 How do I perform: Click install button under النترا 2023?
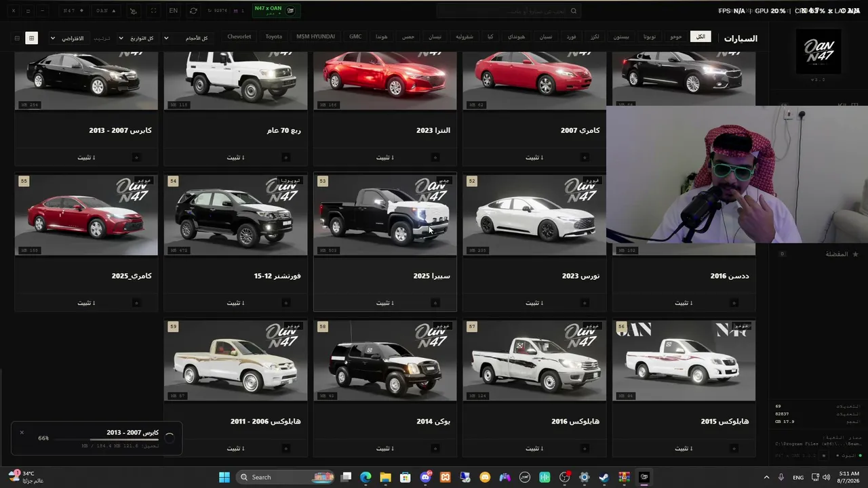coord(385,157)
